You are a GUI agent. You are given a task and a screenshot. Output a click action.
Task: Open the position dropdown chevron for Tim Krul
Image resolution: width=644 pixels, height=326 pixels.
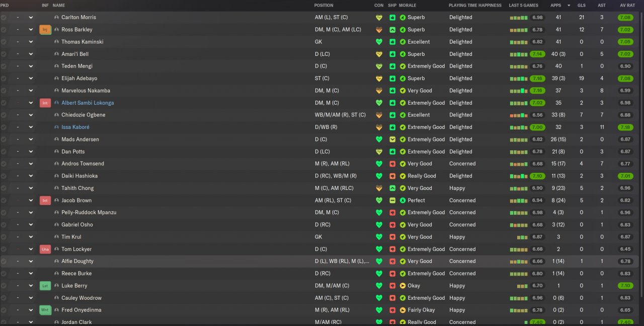click(x=31, y=237)
